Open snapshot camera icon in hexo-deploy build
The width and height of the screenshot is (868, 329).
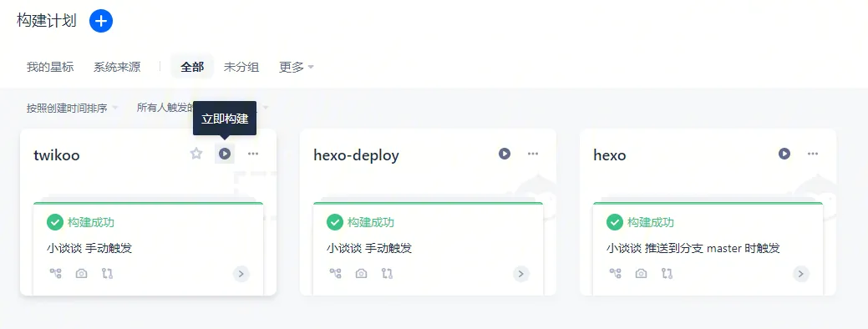[361, 273]
